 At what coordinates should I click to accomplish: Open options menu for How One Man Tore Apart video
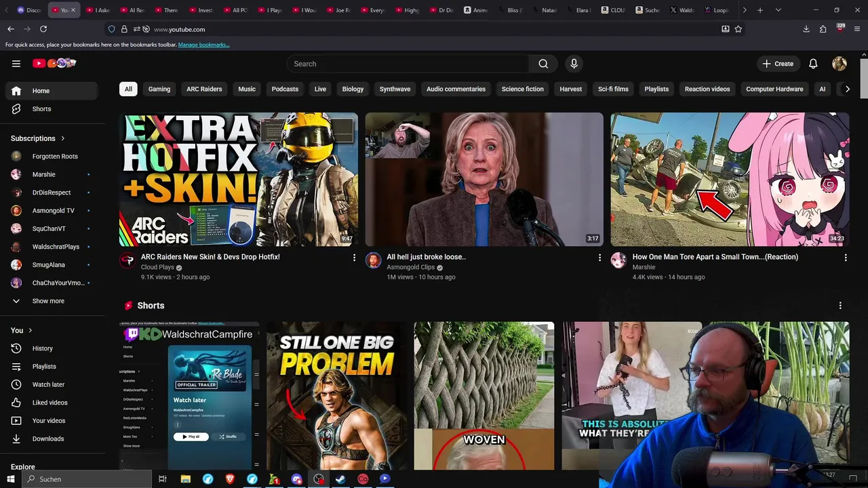point(846,258)
